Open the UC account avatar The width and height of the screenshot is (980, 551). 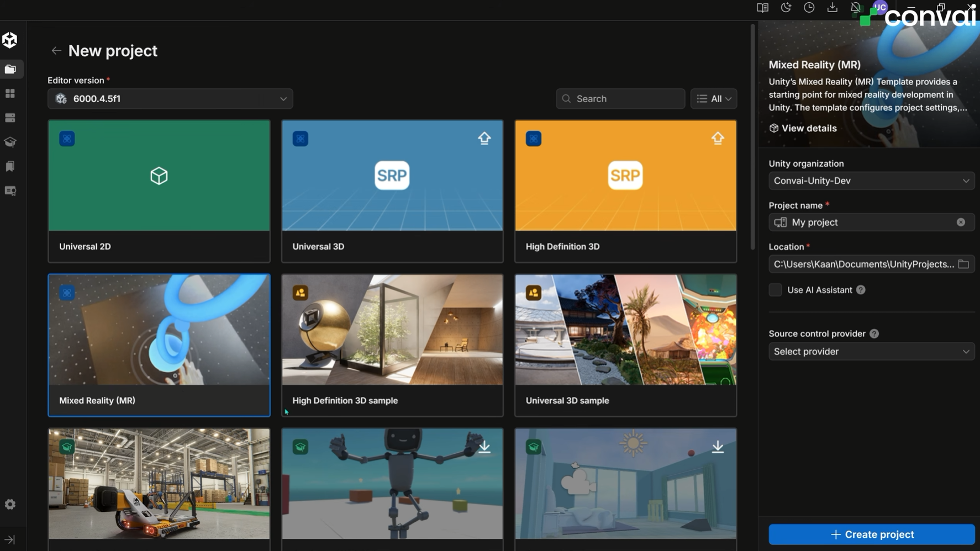(879, 8)
